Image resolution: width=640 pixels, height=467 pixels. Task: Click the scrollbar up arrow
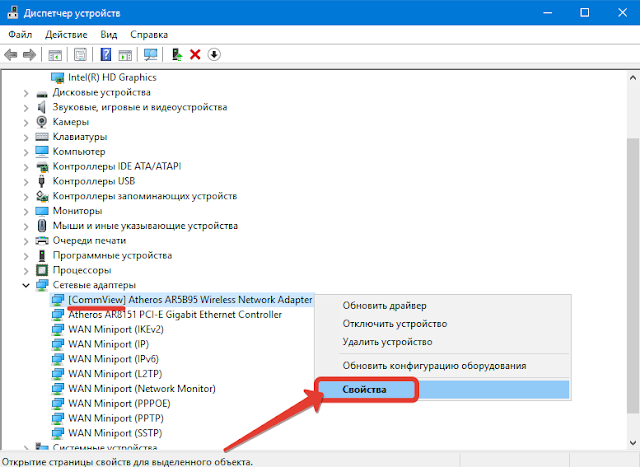coord(633,77)
